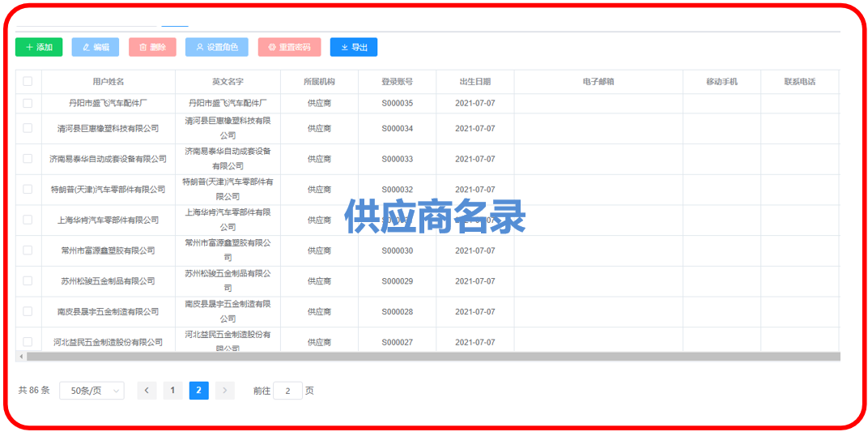Click the 用户姓名 column header
The height and width of the screenshot is (432, 868).
tap(108, 82)
